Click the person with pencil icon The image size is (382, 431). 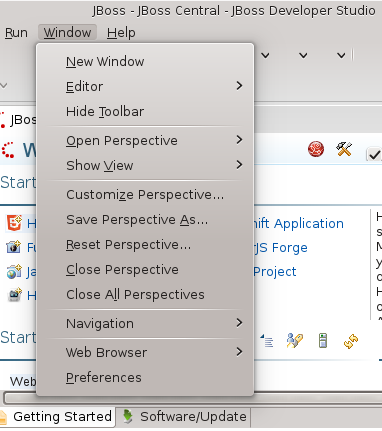295,341
